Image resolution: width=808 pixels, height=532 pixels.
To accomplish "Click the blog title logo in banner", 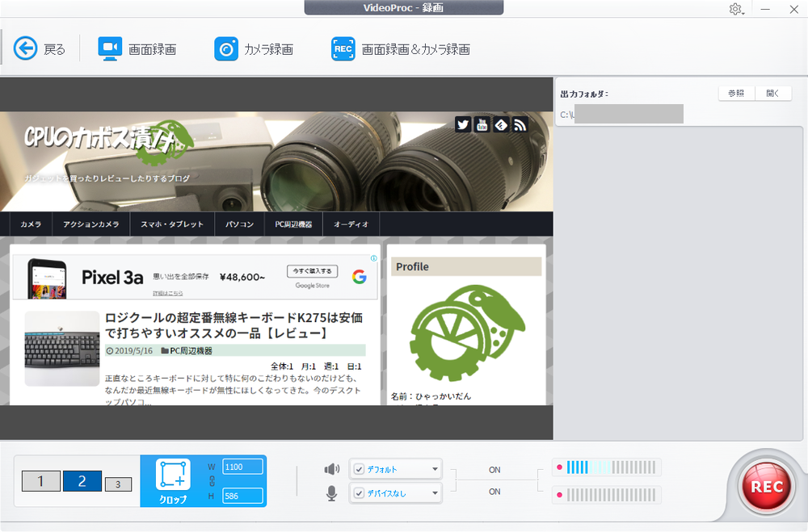I will [109, 141].
